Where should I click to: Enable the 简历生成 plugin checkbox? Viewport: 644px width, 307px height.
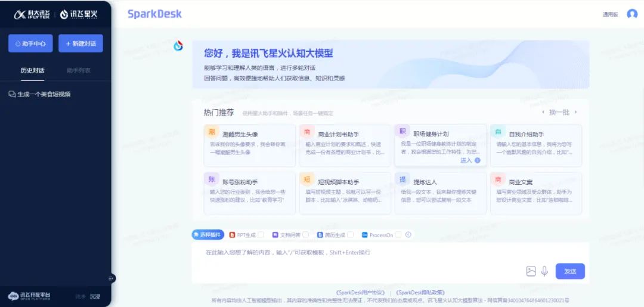[x=350, y=235]
